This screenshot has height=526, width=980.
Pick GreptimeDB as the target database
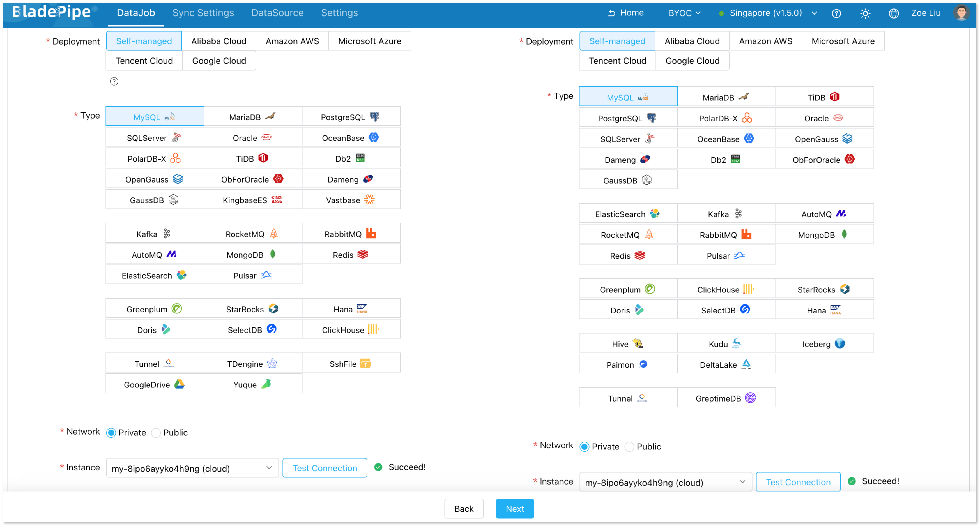coord(726,398)
